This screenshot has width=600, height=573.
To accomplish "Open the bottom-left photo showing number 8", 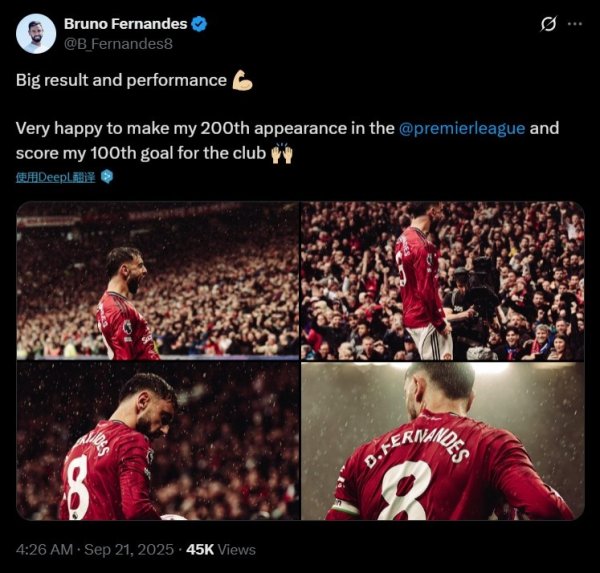I will (x=157, y=441).
